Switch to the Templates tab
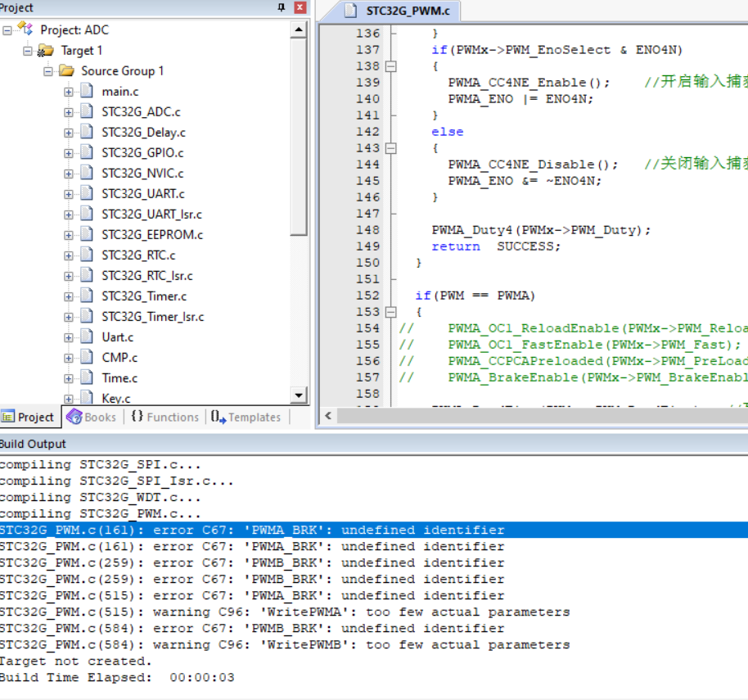 pos(246,417)
